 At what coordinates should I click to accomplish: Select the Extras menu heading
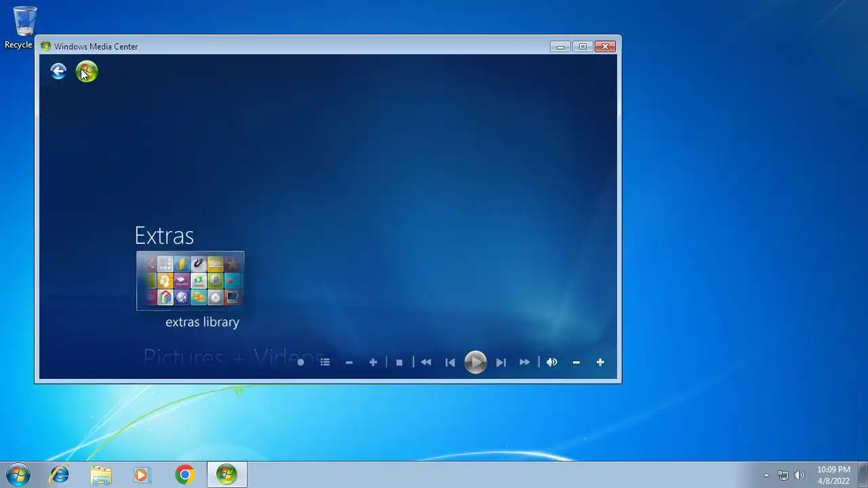coord(164,236)
